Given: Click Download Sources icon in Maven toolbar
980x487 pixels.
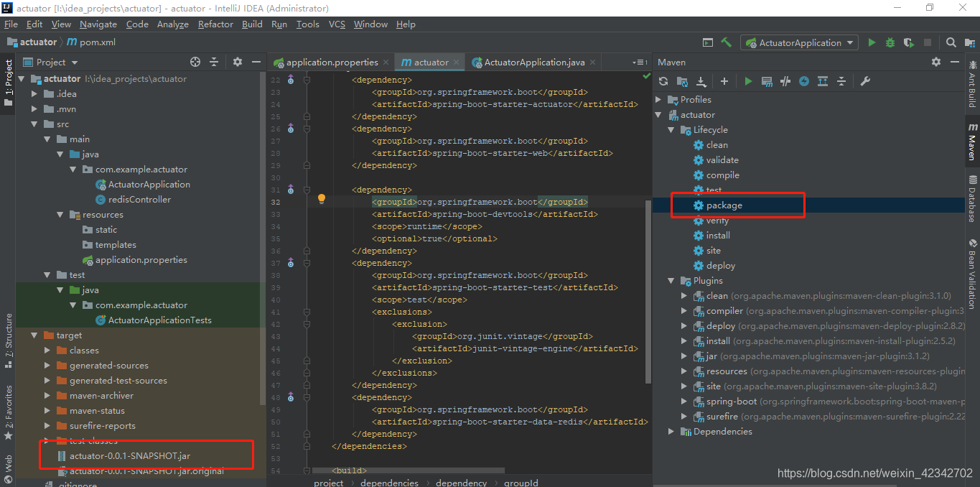Looking at the screenshot, I should click(x=701, y=81).
